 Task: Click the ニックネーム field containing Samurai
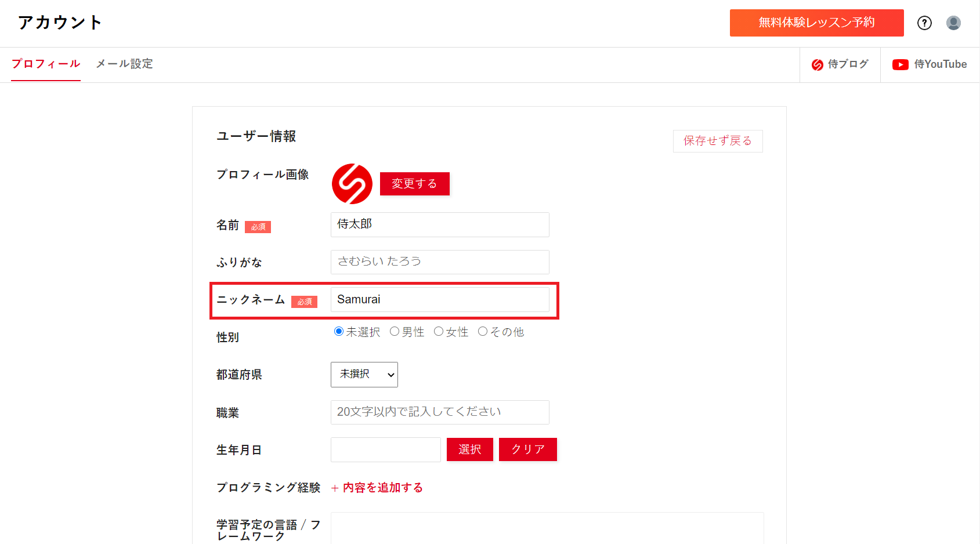(x=439, y=300)
